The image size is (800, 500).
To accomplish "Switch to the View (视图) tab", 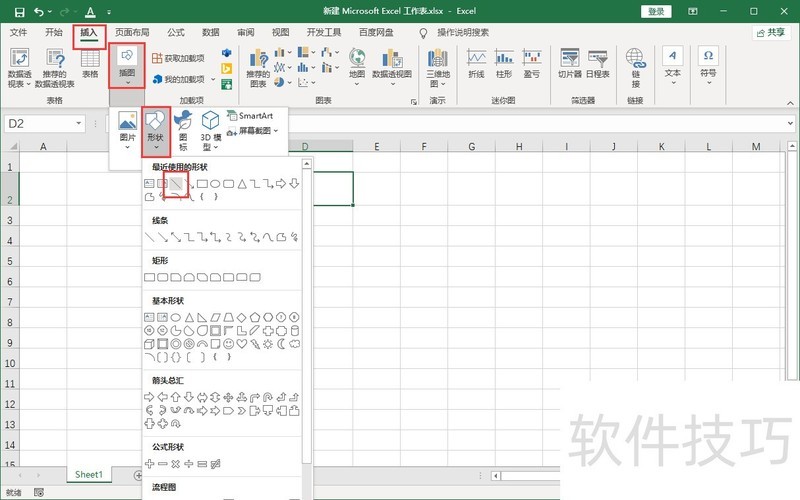I will pyautogui.click(x=280, y=33).
